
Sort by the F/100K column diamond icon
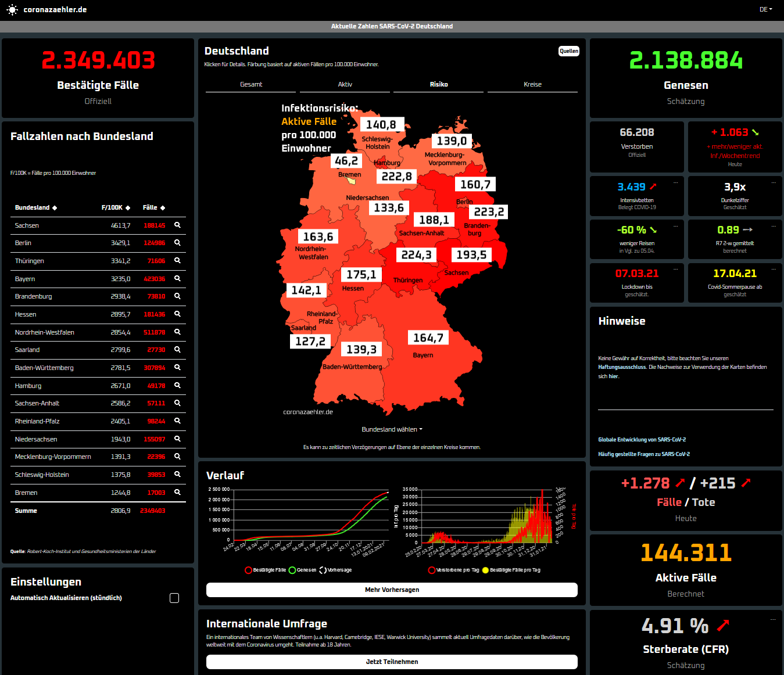point(128,208)
